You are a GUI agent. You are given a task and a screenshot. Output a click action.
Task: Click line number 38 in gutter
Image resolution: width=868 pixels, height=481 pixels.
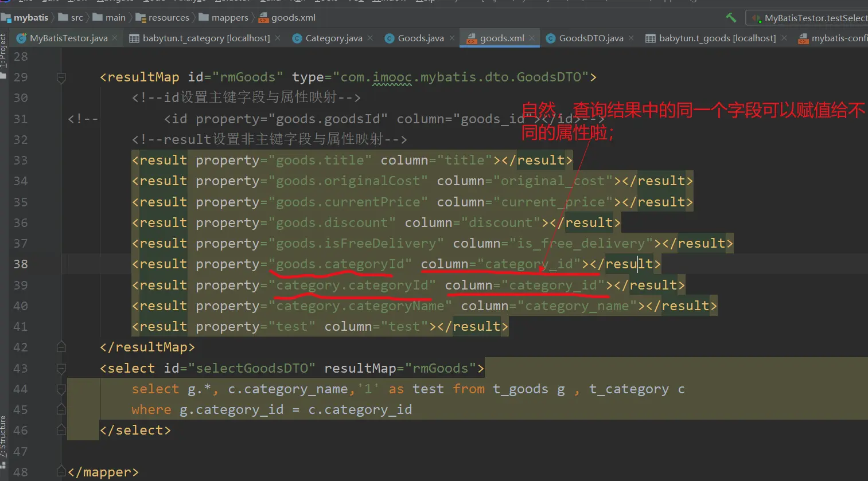pos(21,264)
